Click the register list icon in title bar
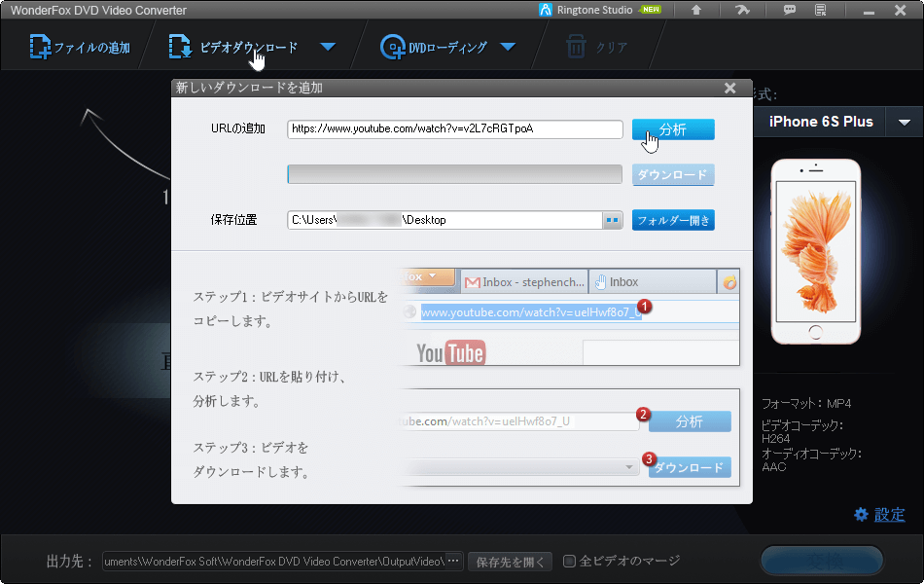The width and height of the screenshot is (924, 584). [820, 10]
